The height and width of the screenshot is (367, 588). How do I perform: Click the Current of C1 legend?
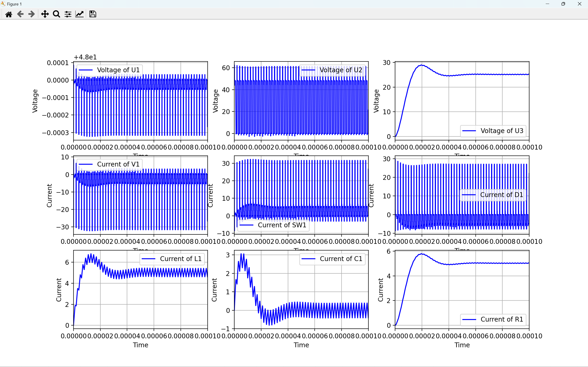click(x=332, y=259)
